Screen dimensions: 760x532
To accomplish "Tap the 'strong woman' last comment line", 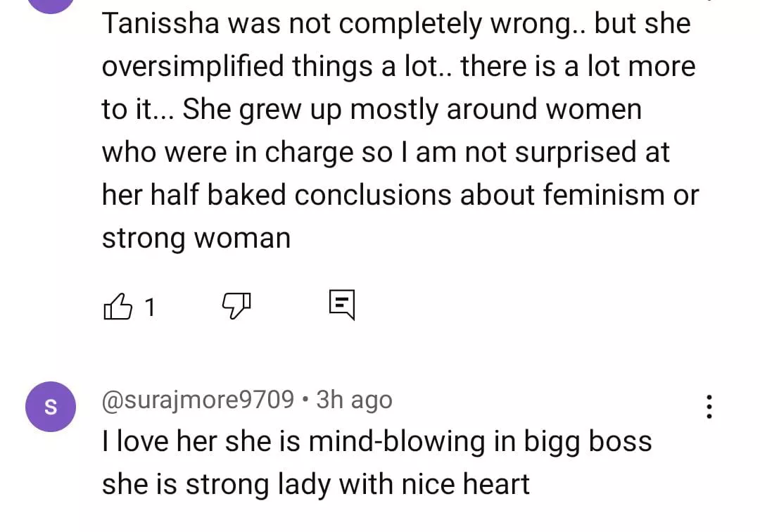I will [196, 238].
